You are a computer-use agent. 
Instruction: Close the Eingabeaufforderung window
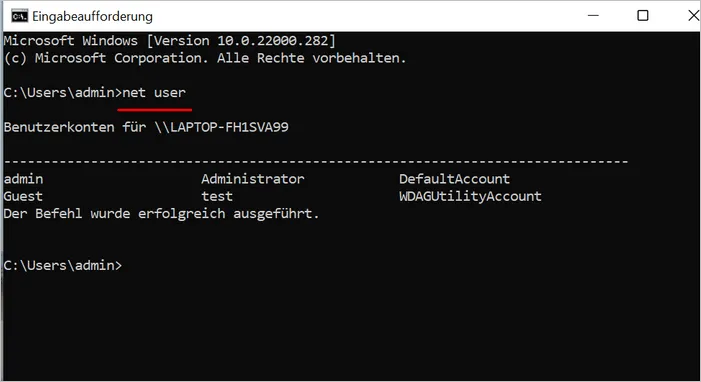694,16
